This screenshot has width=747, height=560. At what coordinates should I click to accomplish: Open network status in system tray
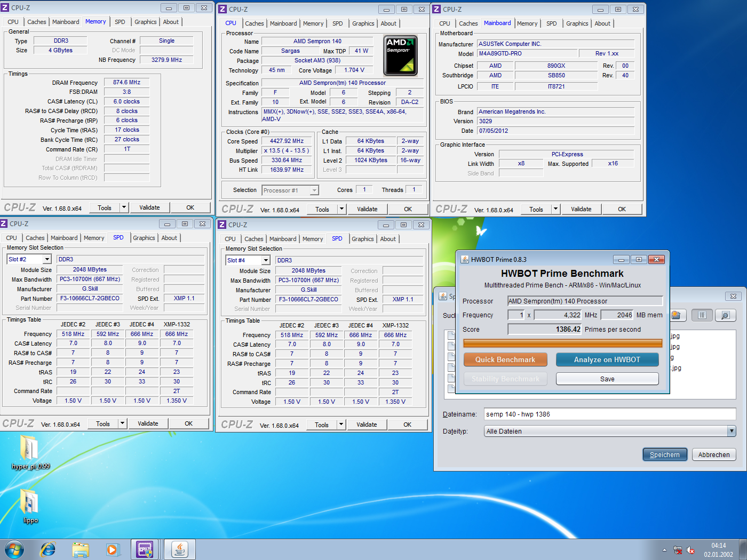678,550
